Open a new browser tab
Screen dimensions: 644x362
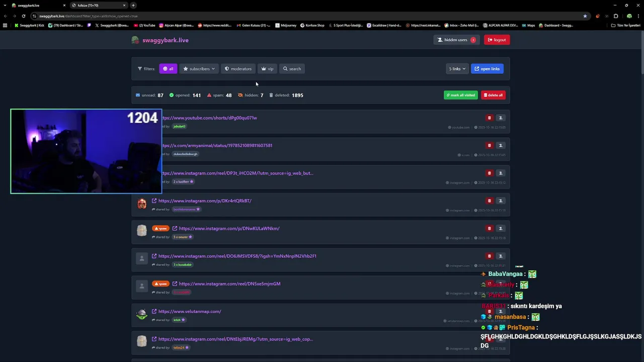point(133,5)
